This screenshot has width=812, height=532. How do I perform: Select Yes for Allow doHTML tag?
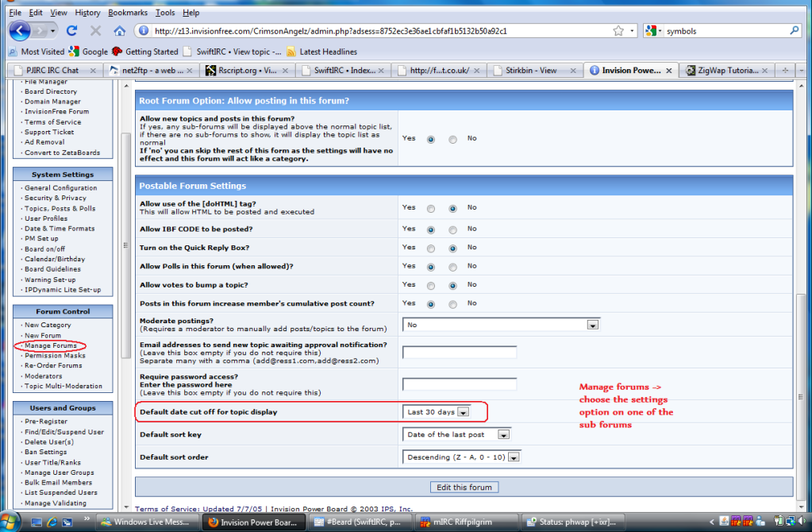point(431,209)
